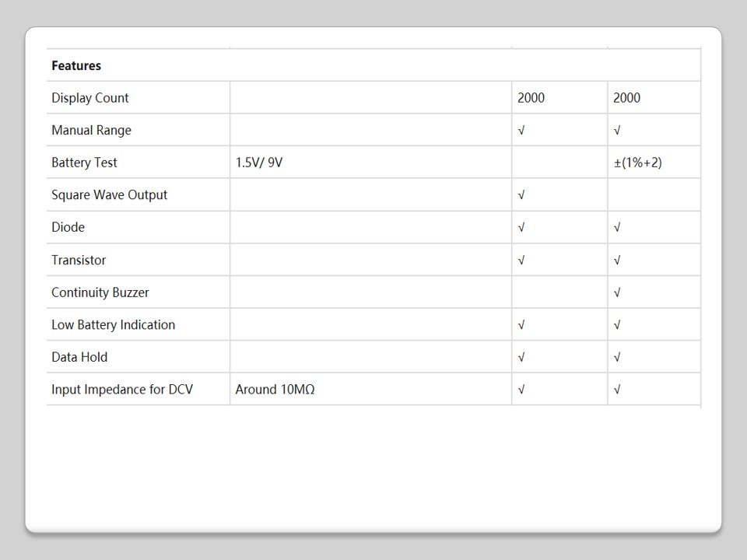Click the Around 10MΩ text
The image size is (747, 560).
(x=275, y=389)
